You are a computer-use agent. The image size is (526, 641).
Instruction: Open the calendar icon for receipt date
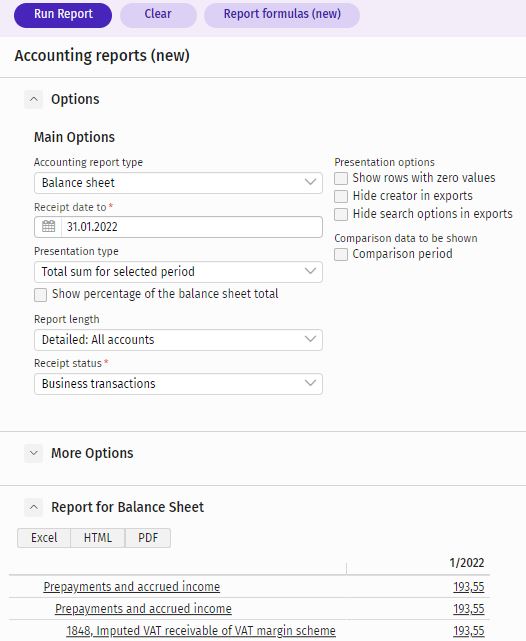(48, 226)
